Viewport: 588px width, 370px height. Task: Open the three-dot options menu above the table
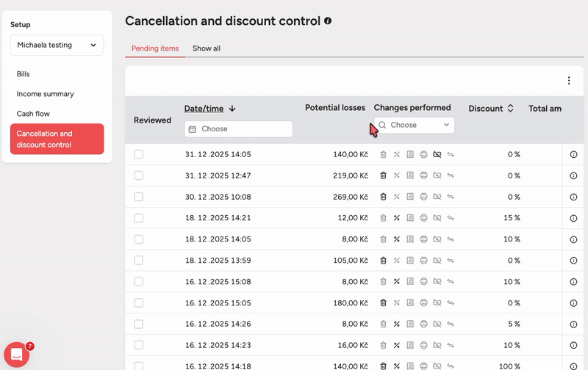click(568, 81)
